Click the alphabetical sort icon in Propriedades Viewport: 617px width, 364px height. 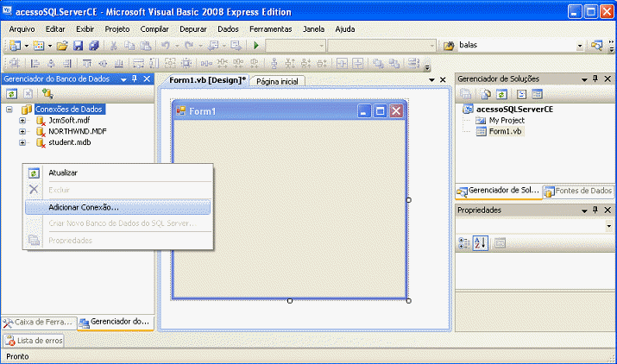tap(480, 243)
